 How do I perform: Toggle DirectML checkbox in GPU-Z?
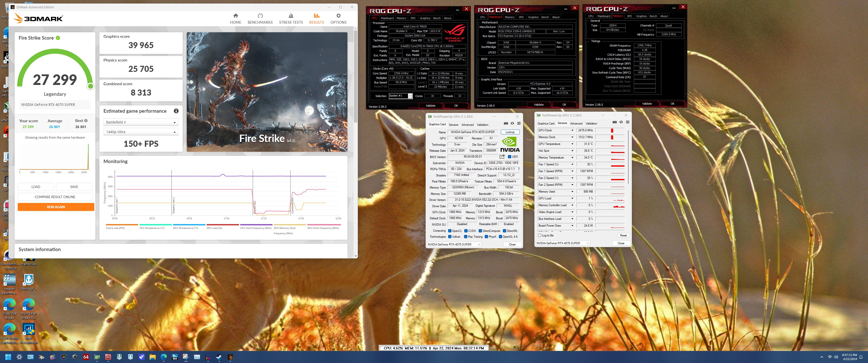504,231
